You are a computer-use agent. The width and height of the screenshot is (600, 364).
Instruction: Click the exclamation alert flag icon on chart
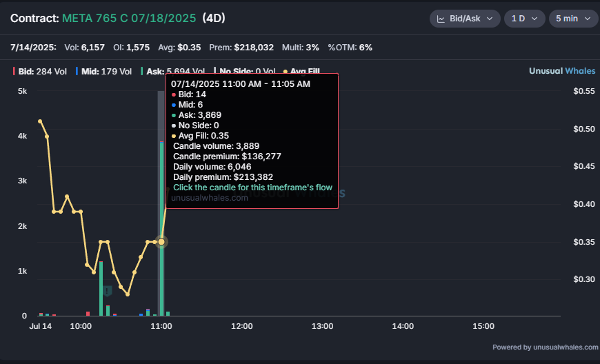[x=108, y=291]
